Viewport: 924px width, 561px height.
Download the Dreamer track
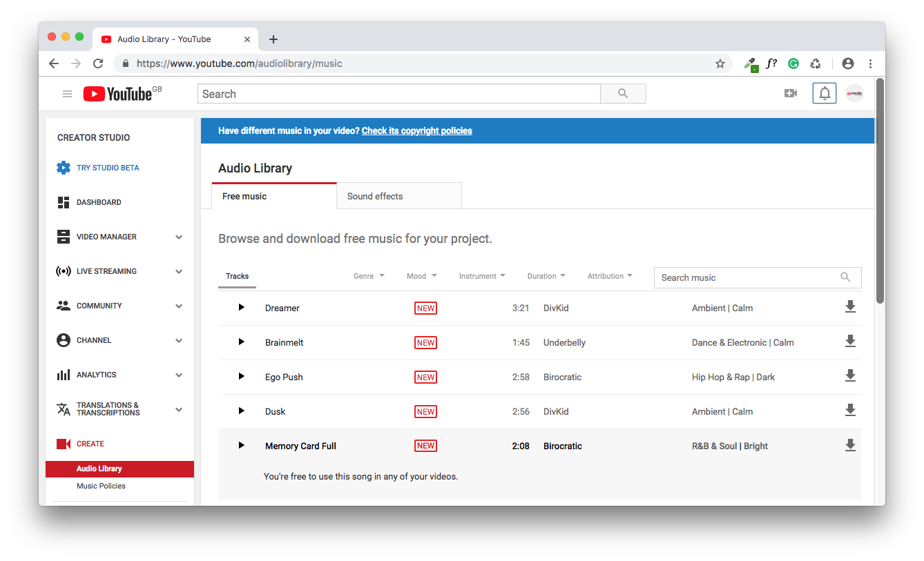point(850,307)
